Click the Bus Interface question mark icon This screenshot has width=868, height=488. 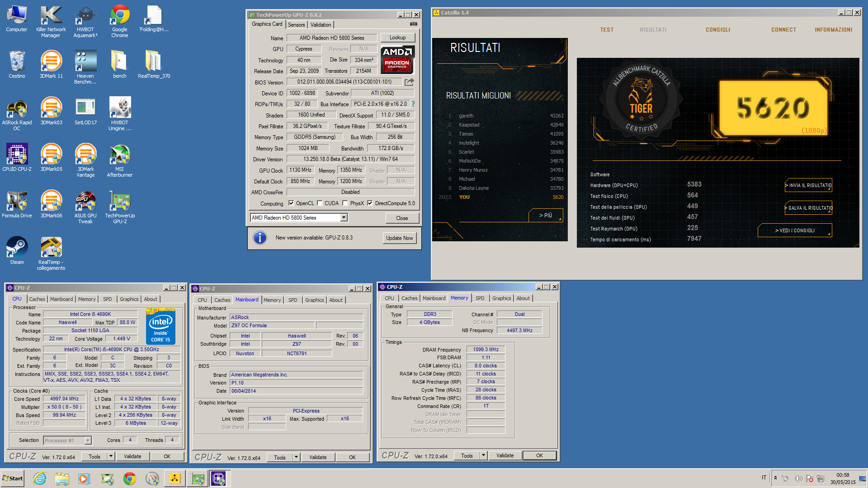tap(413, 104)
